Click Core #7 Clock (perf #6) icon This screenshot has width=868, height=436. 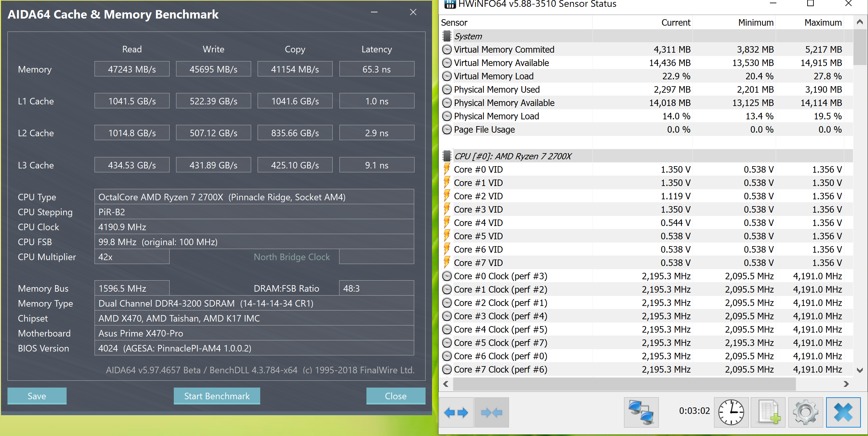pyautogui.click(x=447, y=370)
